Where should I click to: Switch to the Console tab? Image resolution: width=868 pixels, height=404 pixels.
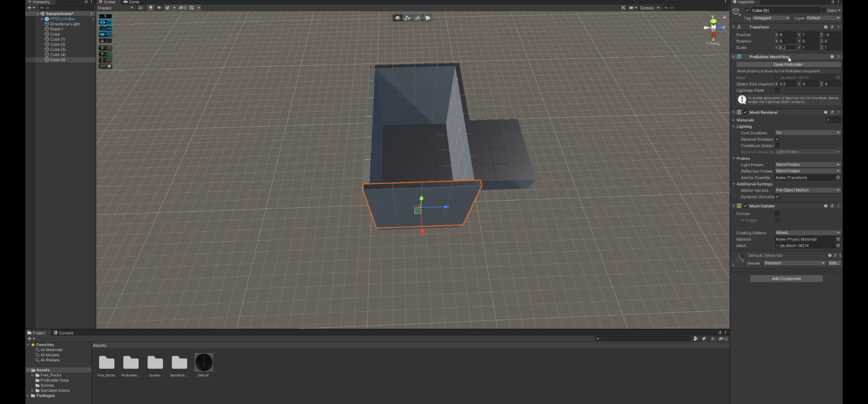[64, 333]
